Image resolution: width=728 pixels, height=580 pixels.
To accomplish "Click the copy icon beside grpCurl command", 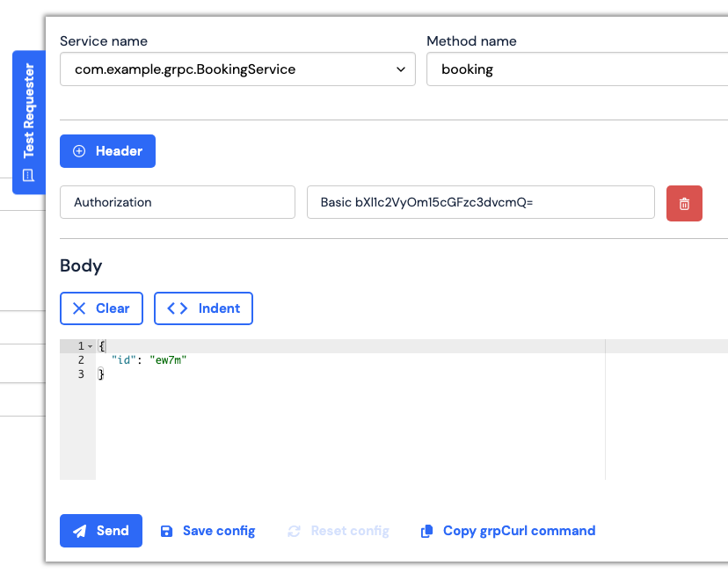I will click(x=427, y=531).
